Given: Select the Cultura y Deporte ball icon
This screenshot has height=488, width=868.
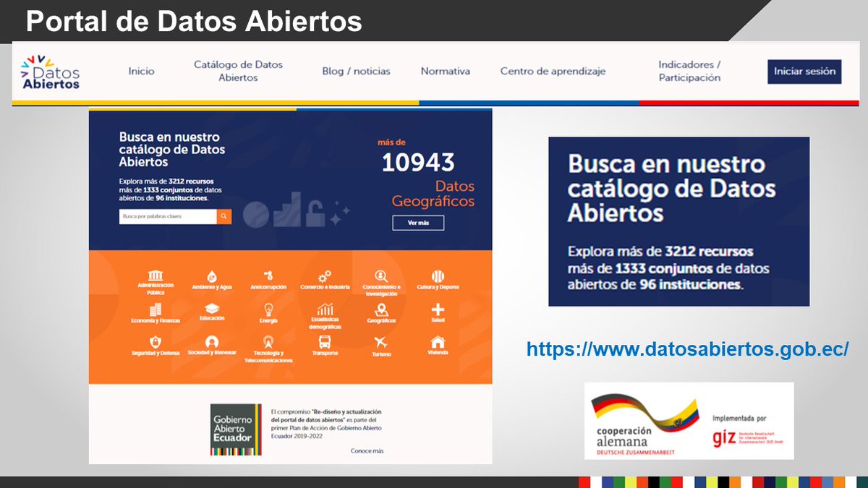Looking at the screenshot, I should pyautogui.click(x=438, y=276).
